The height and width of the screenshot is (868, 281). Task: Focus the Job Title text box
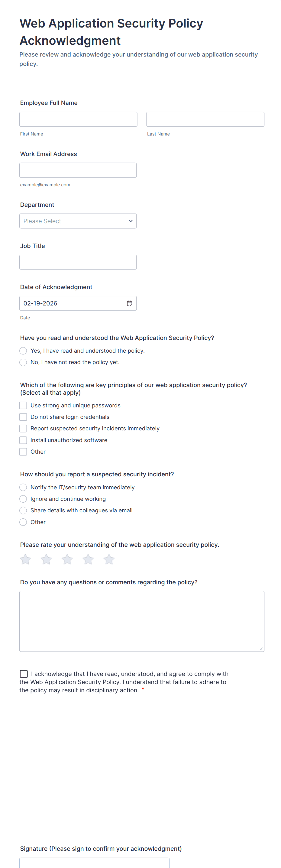tap(78, 262)
